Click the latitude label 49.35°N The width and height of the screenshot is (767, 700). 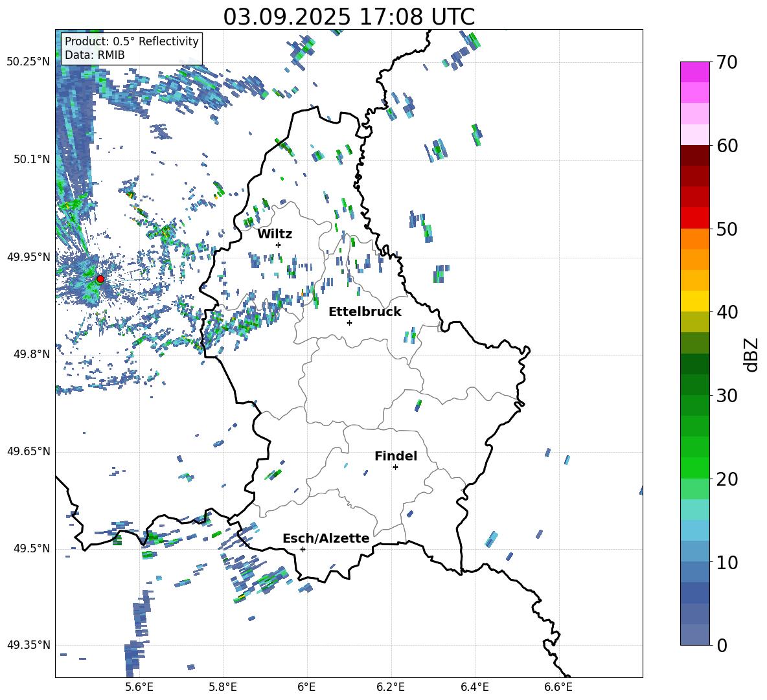click(29, 645)
